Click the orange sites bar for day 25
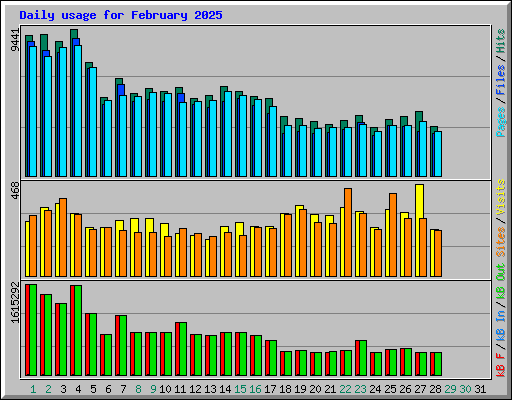 (393, 235)
